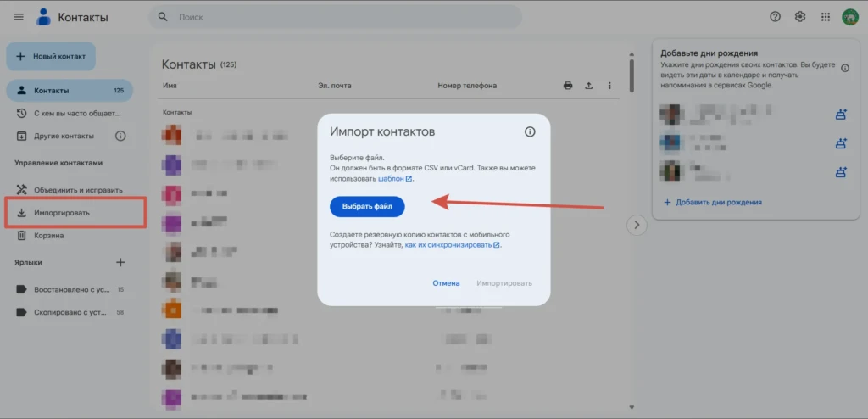
Task: Click Импортировать button in dialog
Action: click(x=504, y=283)
